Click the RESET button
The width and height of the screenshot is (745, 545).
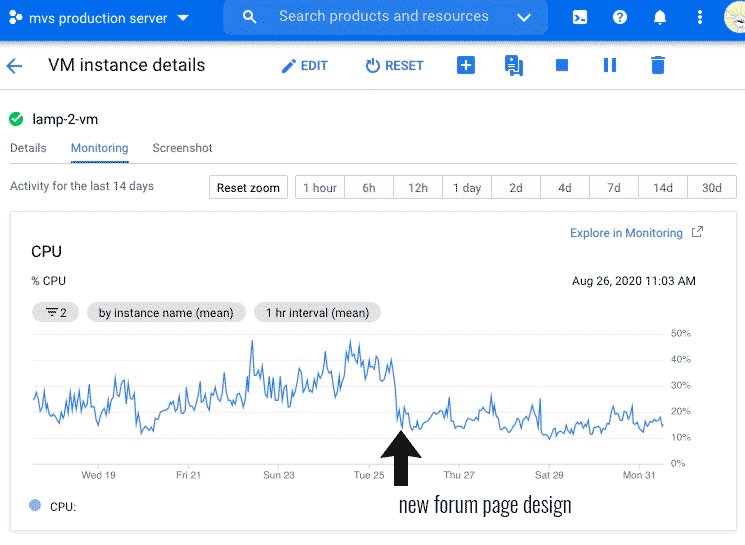click(394, 66)
